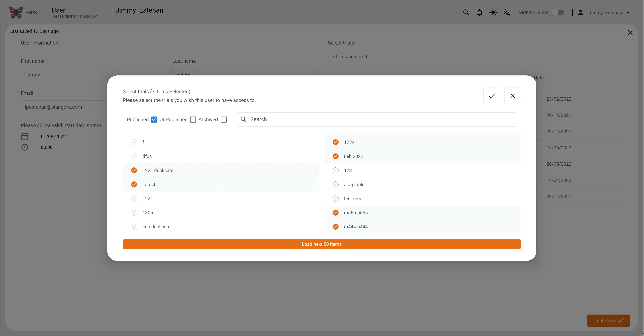The height and width of the screenshot is (336, 644).
Task: Uncheck the Published filter checkbox
Action: [154, 120]
